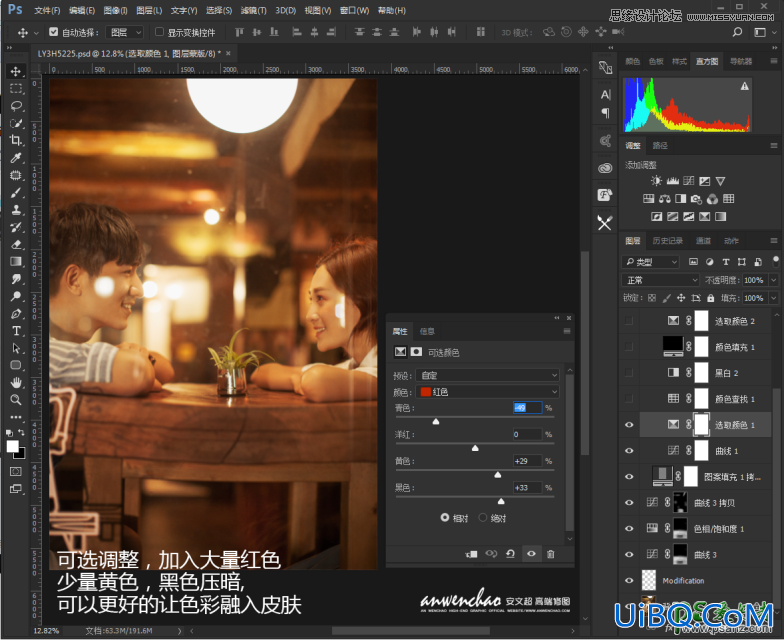The height and width of the screenshot is (640, 784).
Task: Click the foreground color swatch
Action: tap(12, 446)
